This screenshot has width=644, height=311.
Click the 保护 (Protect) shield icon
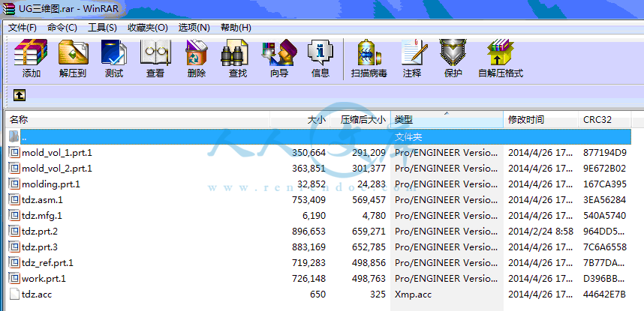coord(453,52)
